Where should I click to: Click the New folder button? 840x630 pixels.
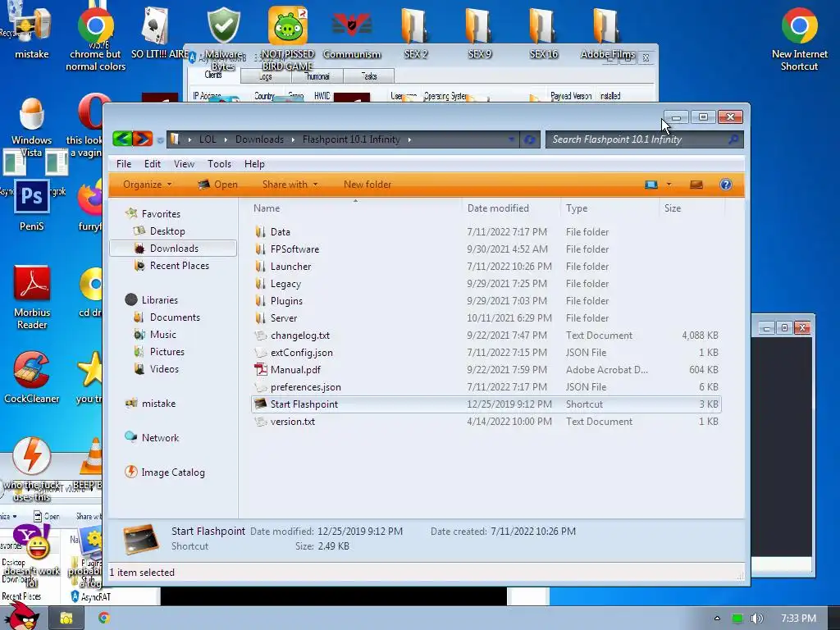367,185
